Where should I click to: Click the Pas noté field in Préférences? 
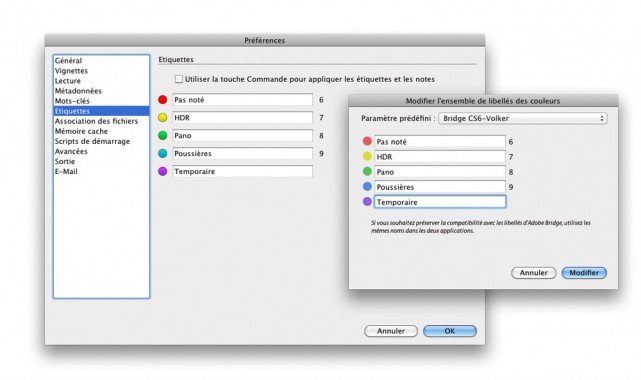(242, 100)
